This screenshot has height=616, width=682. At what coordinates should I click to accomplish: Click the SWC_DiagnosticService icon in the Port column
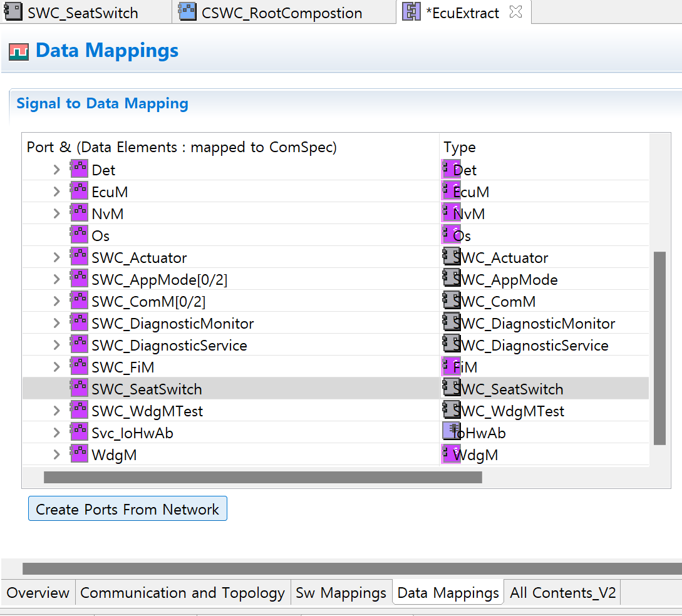click(x=79, y=344)
